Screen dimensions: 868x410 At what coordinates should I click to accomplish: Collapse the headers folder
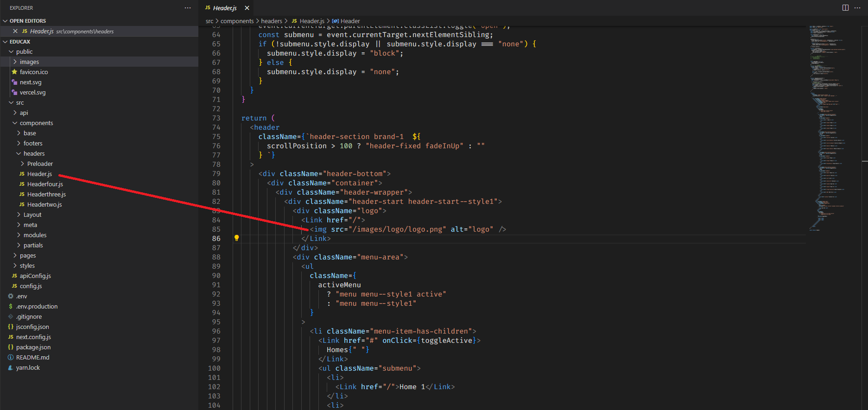click(x=34, y=153)
